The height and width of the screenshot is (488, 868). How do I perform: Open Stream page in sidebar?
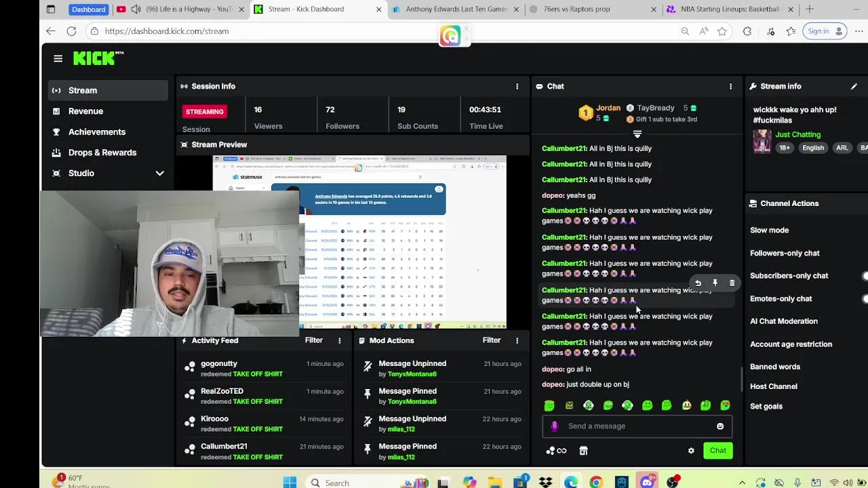point(108,90)
